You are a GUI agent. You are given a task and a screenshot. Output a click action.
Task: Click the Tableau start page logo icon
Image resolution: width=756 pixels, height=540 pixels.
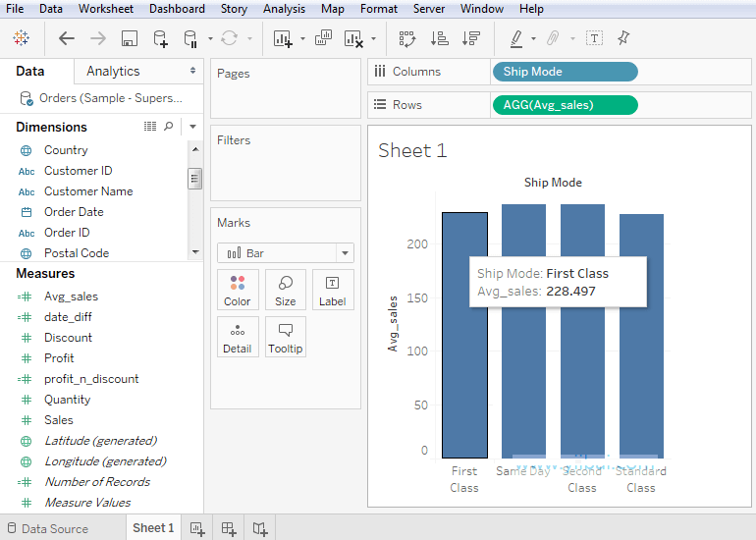[x=22, y=37]
